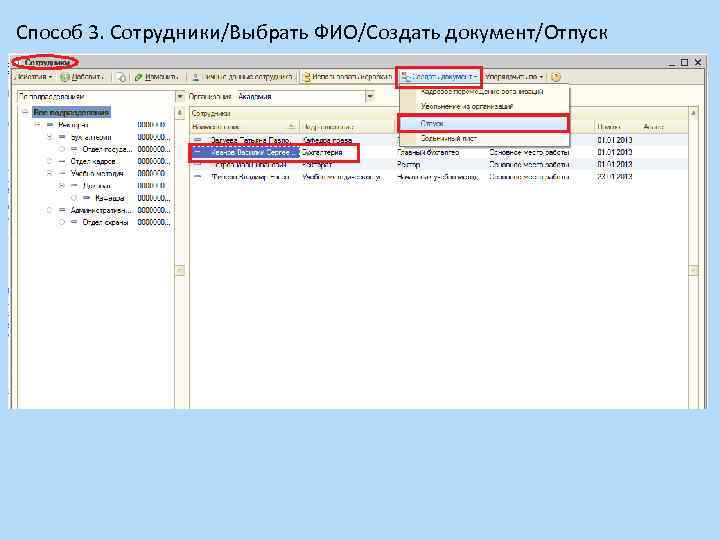The width and height of the screenshot is (720, 540).
Task: Choose Отпуск from the dropdown menu
Action: (484, 124)
